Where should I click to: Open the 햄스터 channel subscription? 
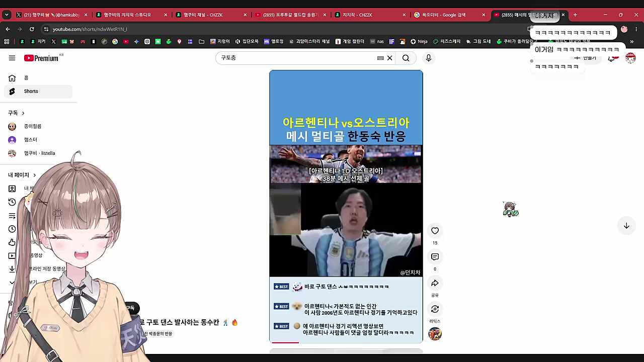click(x=38, y=140)
